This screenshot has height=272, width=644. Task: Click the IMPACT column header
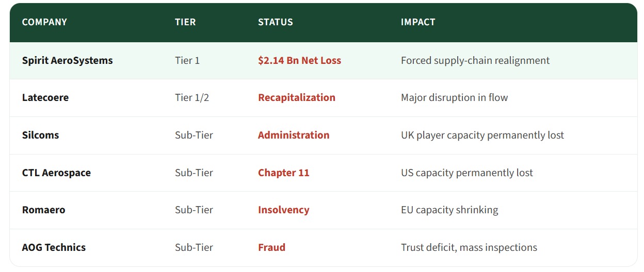(418, 22)
